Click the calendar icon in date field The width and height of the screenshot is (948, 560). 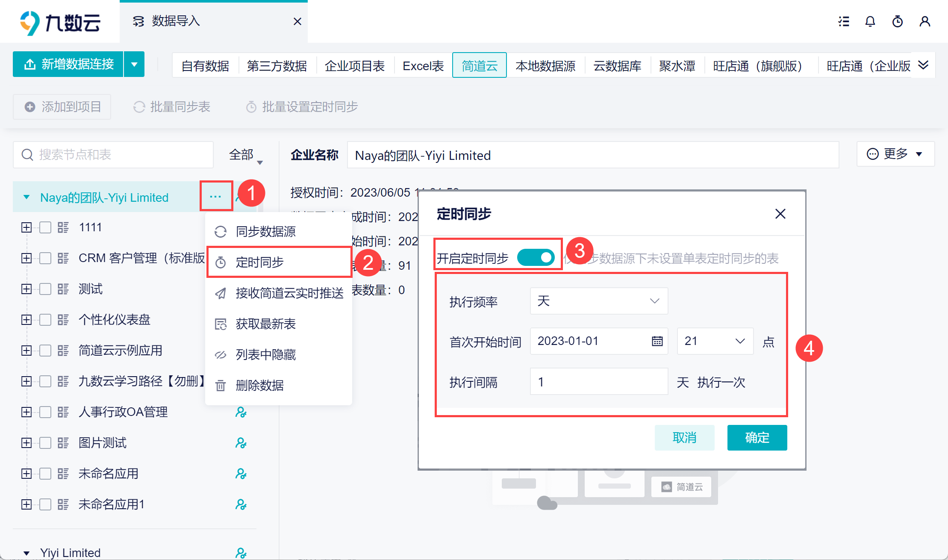pos(657,341)
